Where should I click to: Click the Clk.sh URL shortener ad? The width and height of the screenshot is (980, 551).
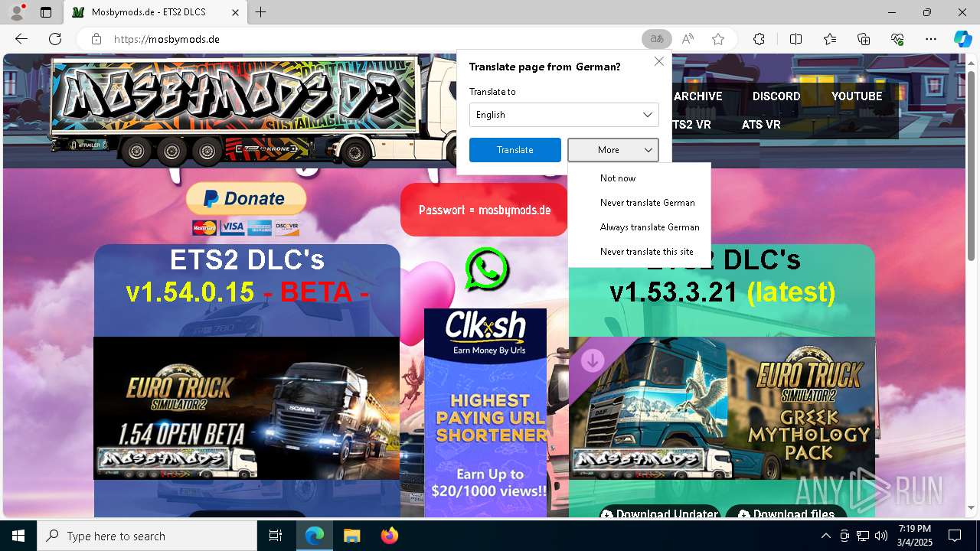[485, 412]
